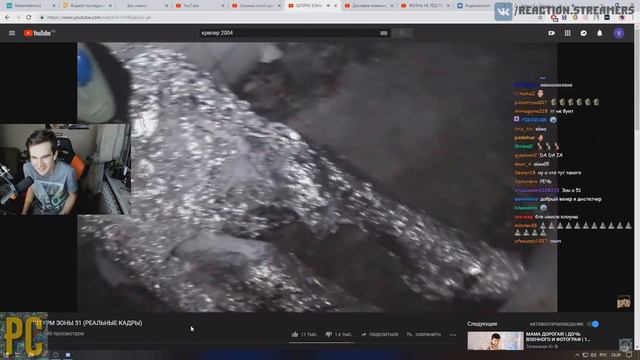The height and width of the screenshot is (360, 640).
Task: Click the share arrow icon
Action: pyautogui.click(x=363, y=334)
